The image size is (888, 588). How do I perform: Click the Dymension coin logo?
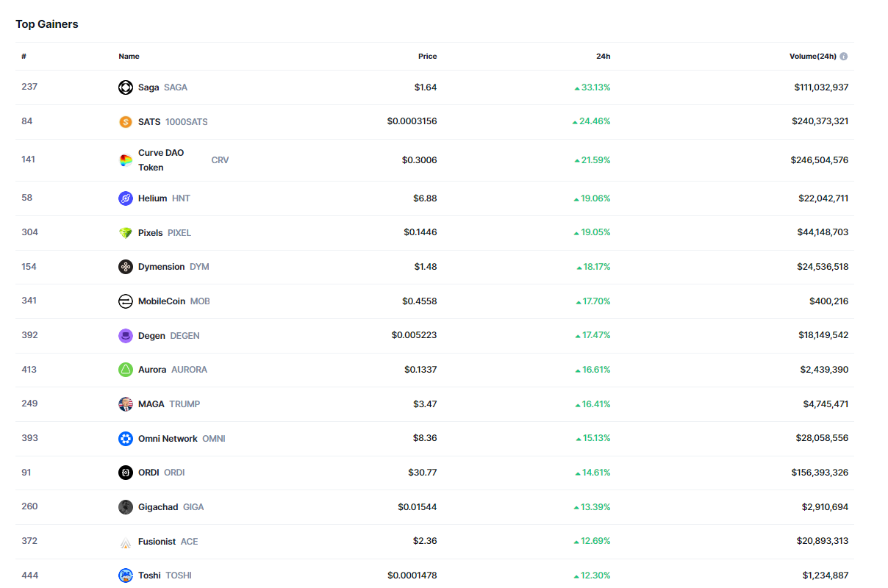click(126, 267)
